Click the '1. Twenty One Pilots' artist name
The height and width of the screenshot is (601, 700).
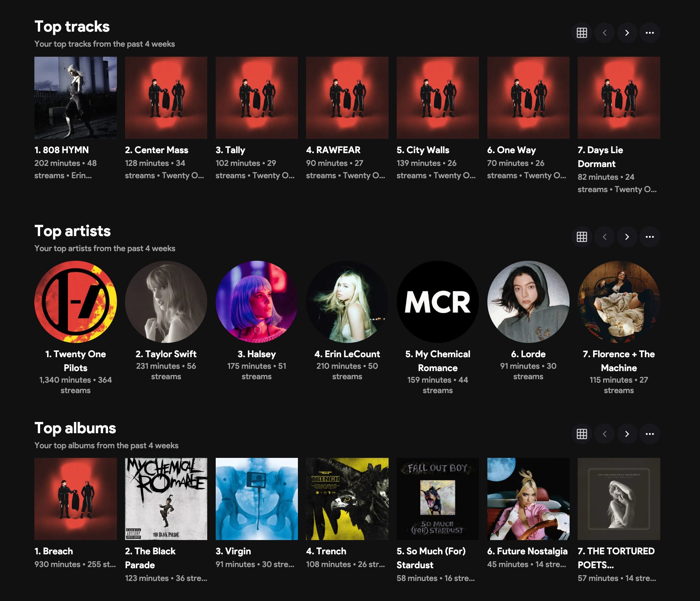click(76, 361)
